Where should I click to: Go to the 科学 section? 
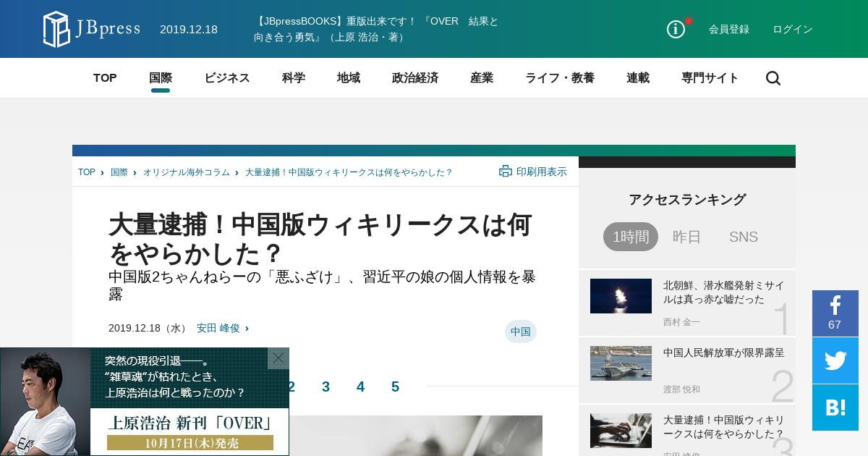294,78
